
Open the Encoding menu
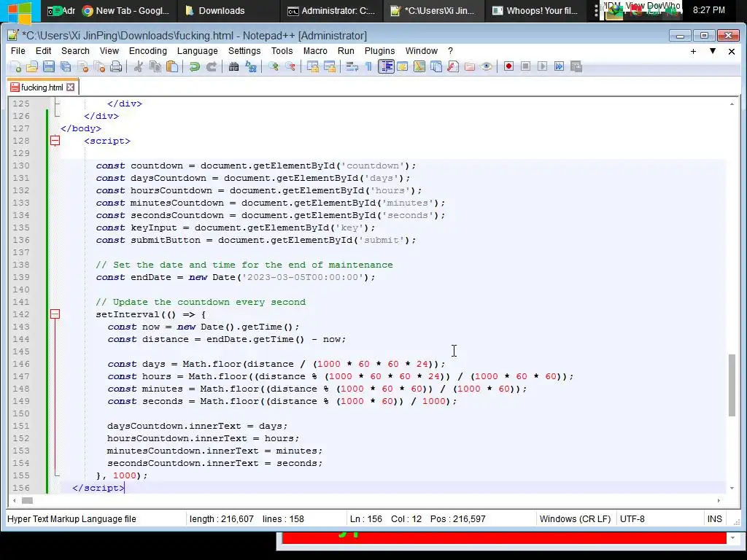pyautogui.click(x=148, y=51)
